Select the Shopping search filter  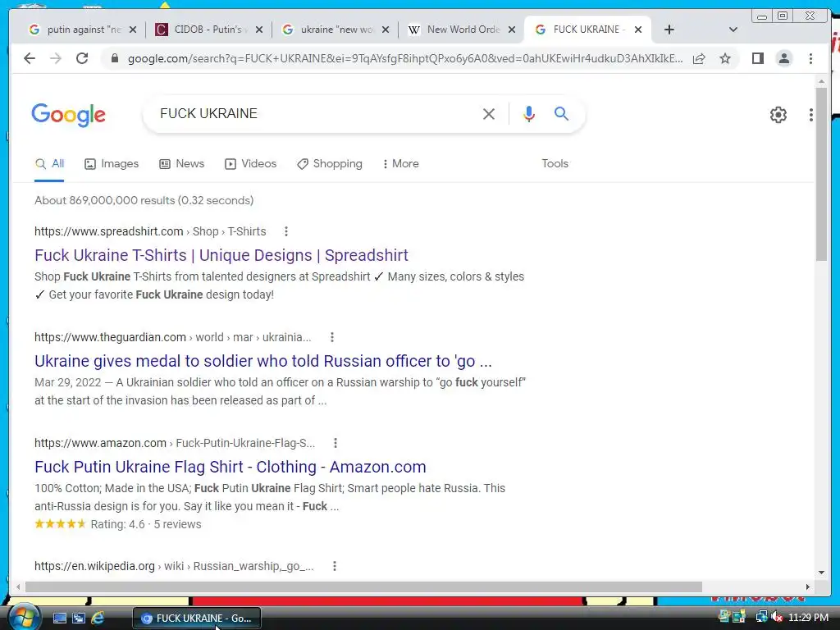click(330, 164)
